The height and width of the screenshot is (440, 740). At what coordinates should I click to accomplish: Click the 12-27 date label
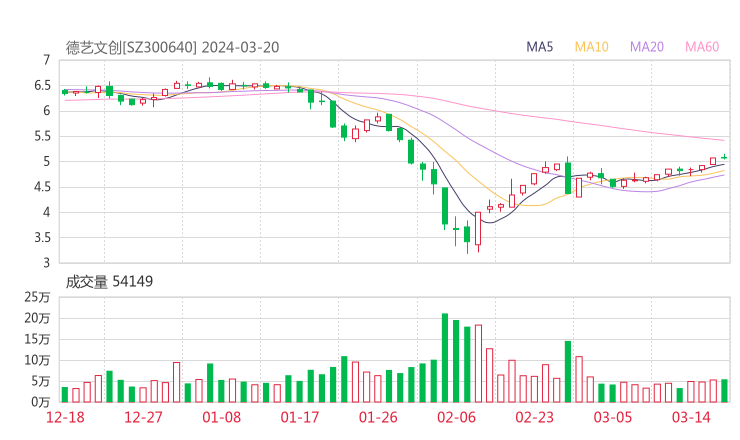(x=143, y=417)
